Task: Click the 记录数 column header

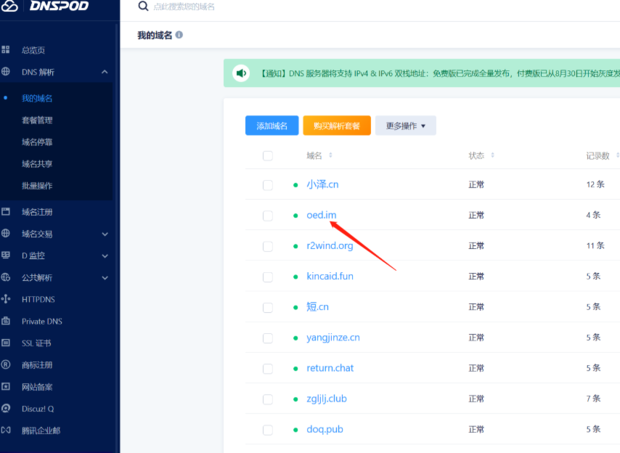Action: pyautogui.click(x=597, y=156)
